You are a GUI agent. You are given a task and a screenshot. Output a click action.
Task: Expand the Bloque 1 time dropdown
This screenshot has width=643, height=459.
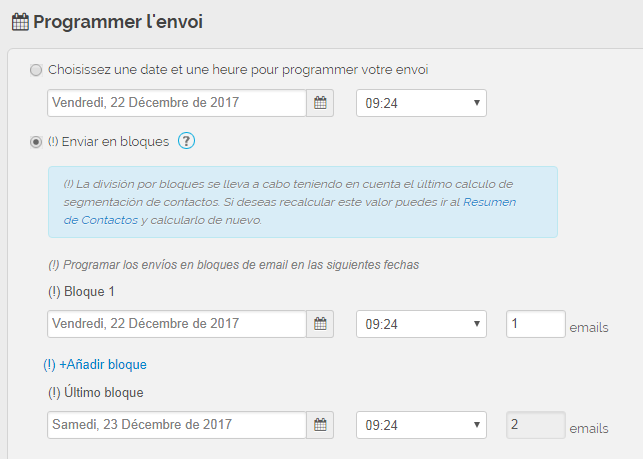pyautogui.click(x=421, y=324)
